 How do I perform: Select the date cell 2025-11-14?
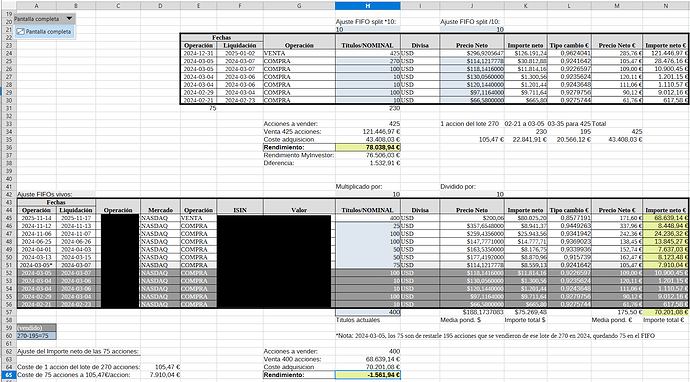click(x=37, y=218)
